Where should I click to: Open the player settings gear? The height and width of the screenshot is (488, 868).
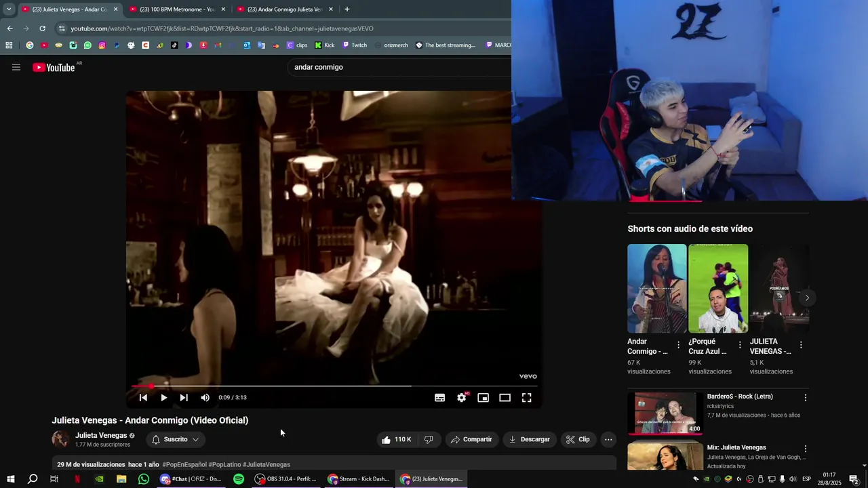click(462, 398)
